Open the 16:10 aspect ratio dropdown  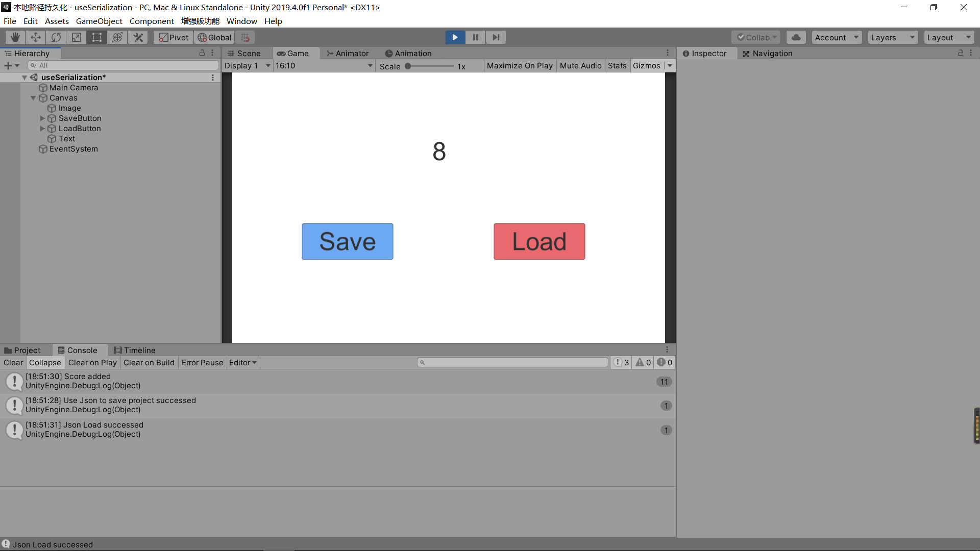[x=324, y=65]
